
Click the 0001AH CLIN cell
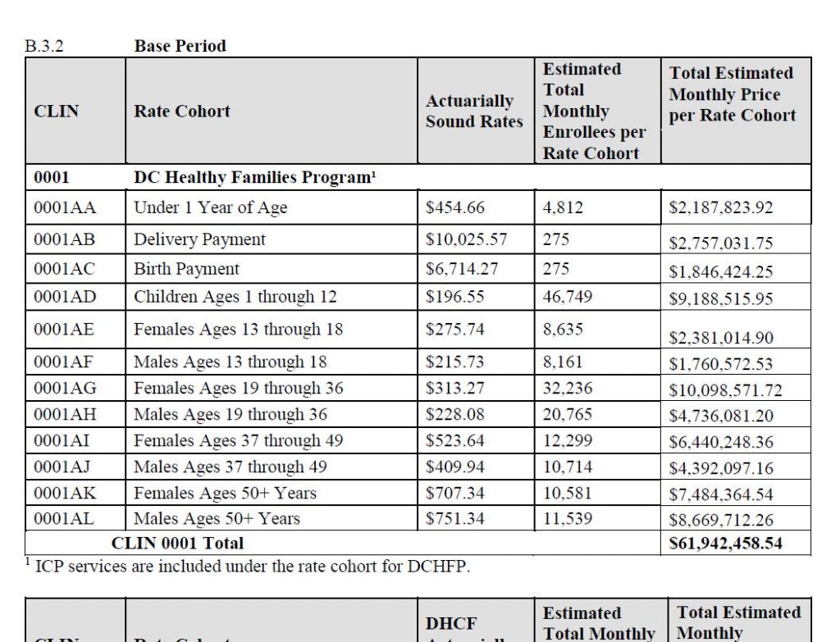coord(65,415)
